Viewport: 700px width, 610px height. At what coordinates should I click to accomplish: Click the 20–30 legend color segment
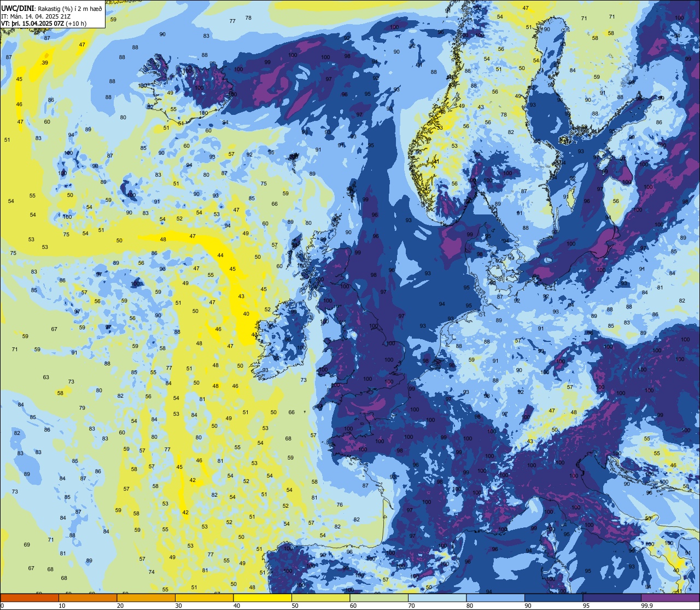[x=146, y=598]
